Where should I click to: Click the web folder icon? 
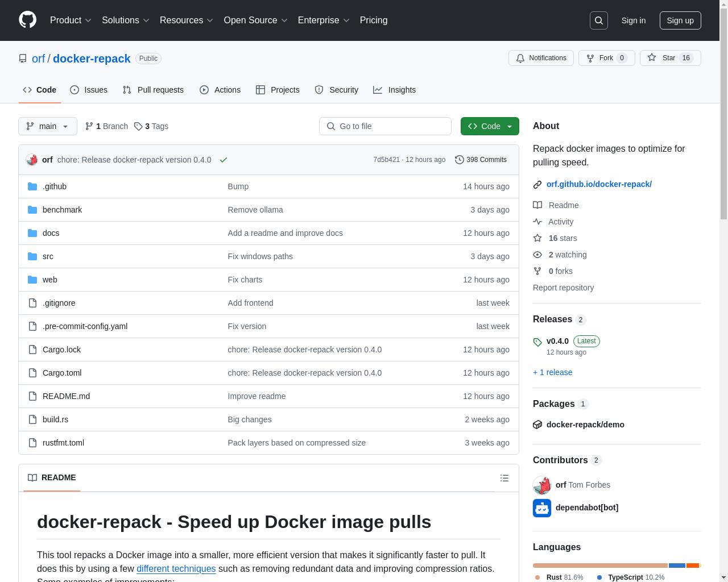(x=32, y=280)
